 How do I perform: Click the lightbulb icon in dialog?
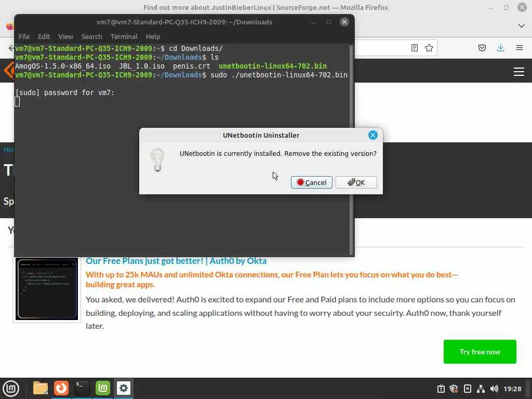pos(157,159)
